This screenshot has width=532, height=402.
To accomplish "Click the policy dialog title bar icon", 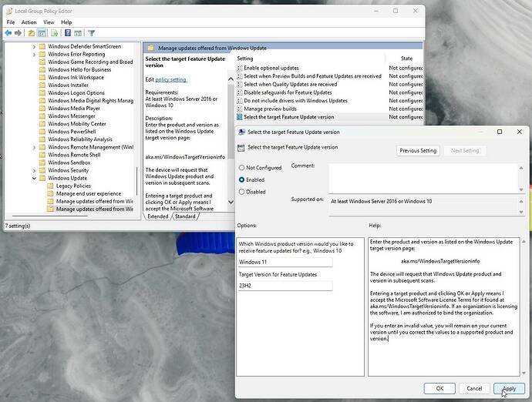I will point(241,132).
